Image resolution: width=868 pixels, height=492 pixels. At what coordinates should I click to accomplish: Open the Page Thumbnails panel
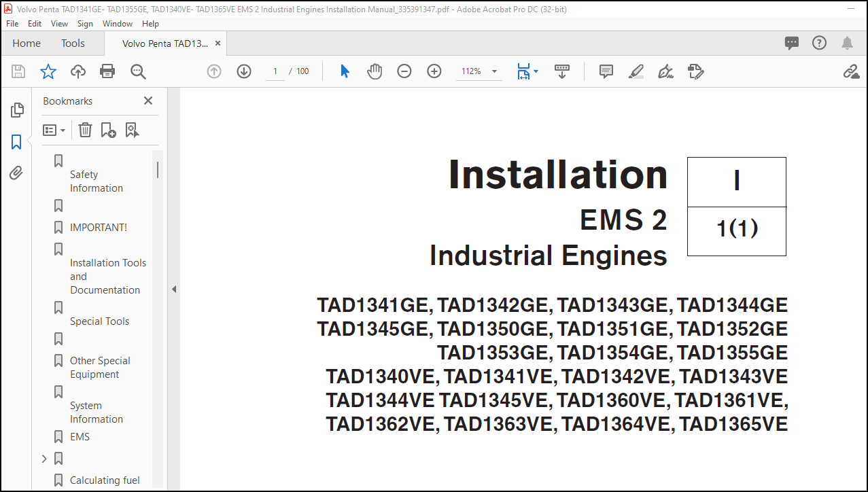point(16,110)
